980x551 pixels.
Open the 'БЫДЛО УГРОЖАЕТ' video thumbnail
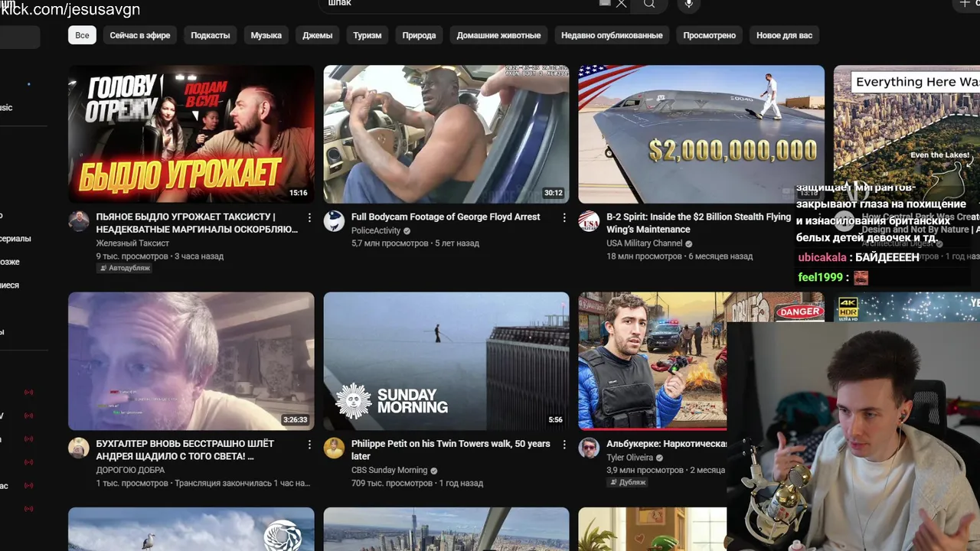[x=191, y=134]
